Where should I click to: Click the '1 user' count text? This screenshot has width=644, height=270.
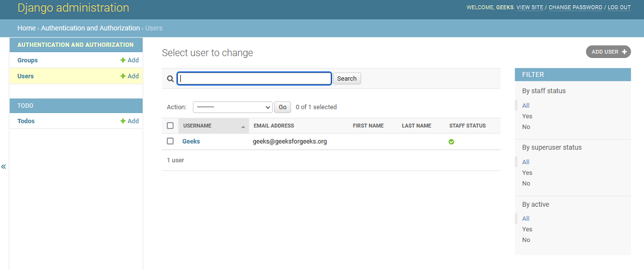[176, 160]
